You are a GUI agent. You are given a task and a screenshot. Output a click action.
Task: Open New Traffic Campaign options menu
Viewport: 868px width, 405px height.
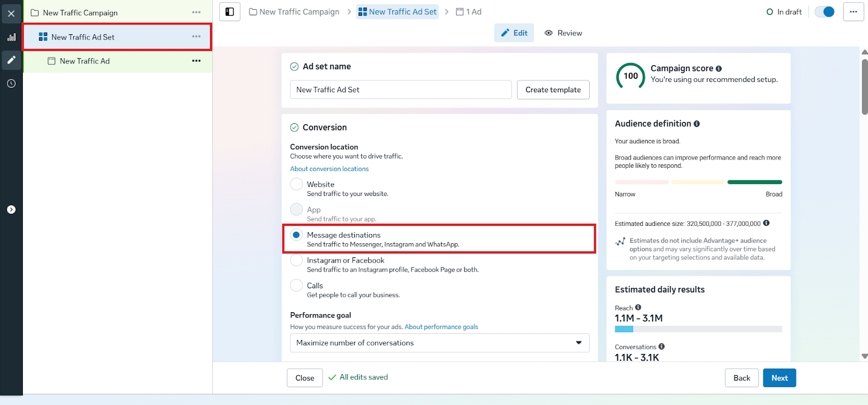pyautogui.click(x=196, y=12)
